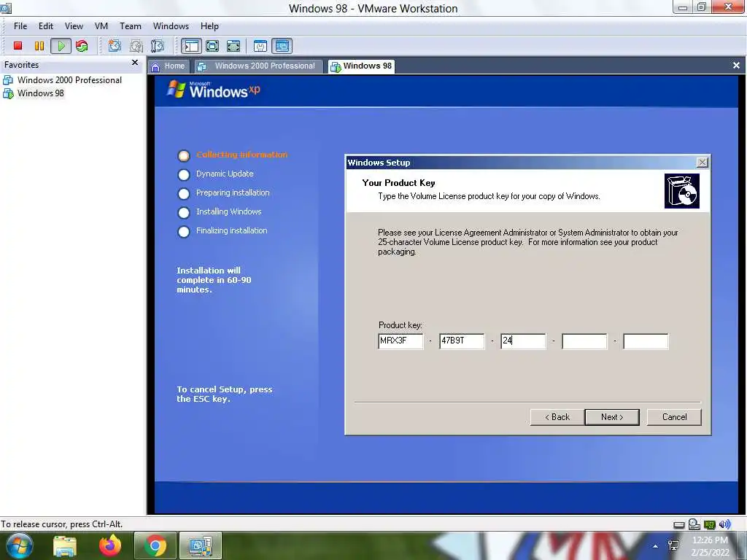
Task: Show hidden tray icons arrow
Action: coord(656,546)
